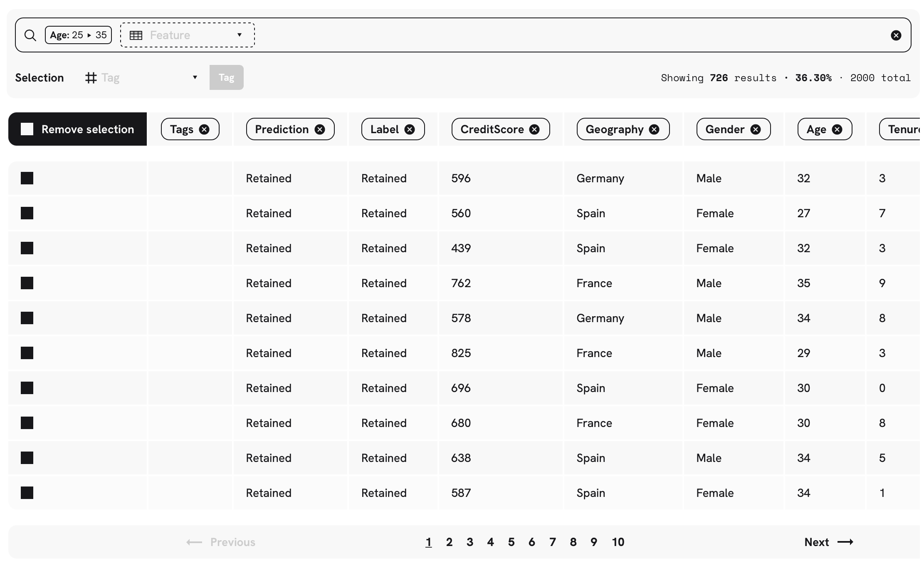Remove the Gender column via X icon
This screenshot has width=924, height=561.
(x=755, y=129)
